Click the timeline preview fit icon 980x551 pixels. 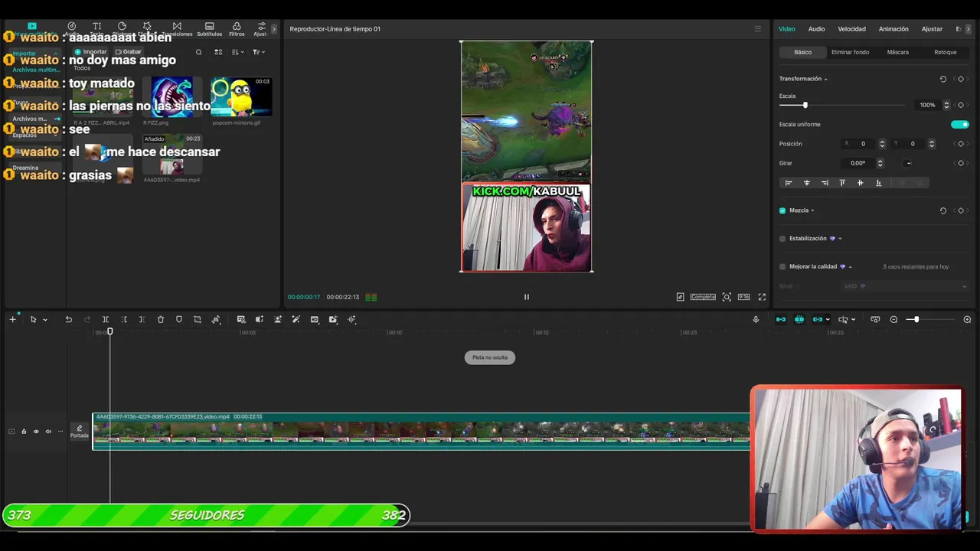coord(875,319)
